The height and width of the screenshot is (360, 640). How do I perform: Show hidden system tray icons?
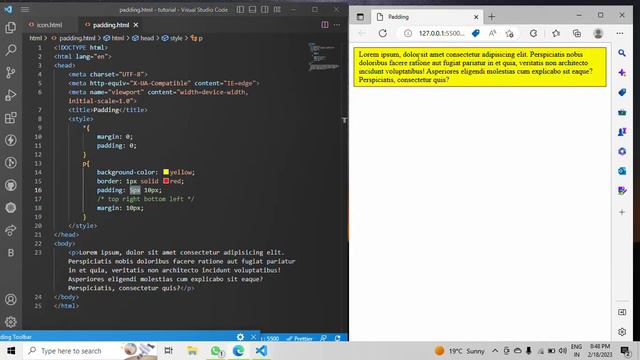tap(495, 351)
